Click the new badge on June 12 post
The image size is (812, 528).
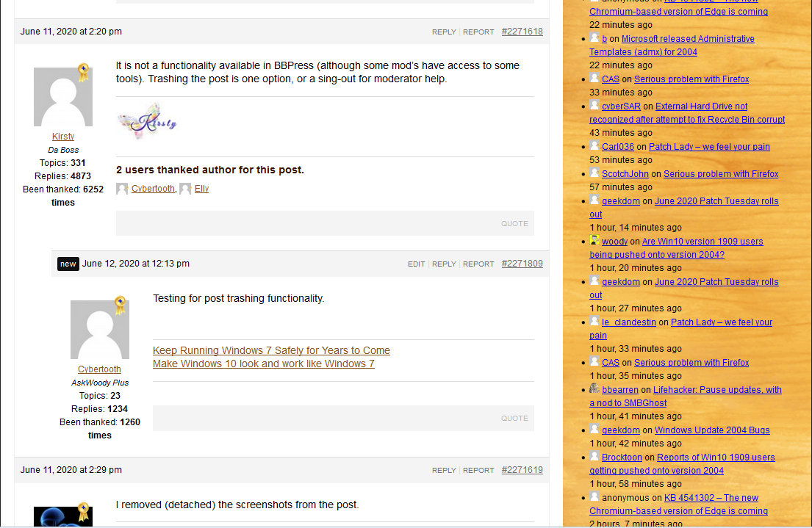(68, 264)
